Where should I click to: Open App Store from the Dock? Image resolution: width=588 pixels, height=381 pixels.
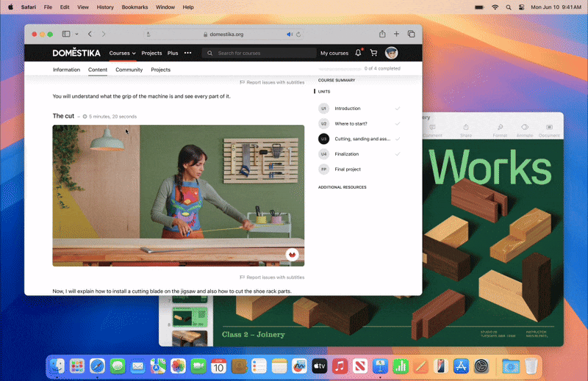pos(461,366)
